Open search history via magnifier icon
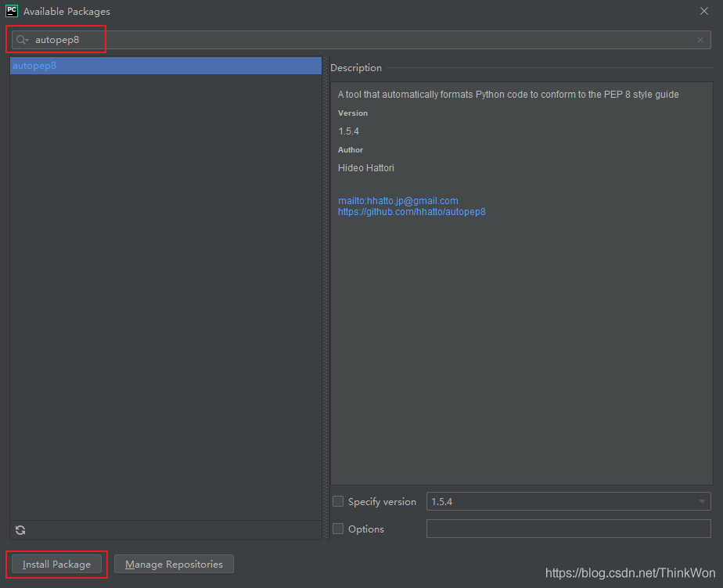The image size is (723, 588). (x=21, y=40)
